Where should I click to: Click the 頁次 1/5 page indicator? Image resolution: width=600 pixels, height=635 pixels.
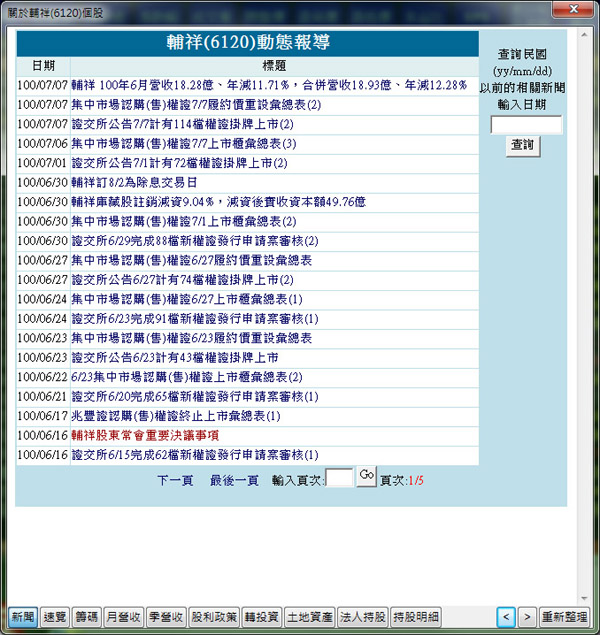click(x=402, y=481)
